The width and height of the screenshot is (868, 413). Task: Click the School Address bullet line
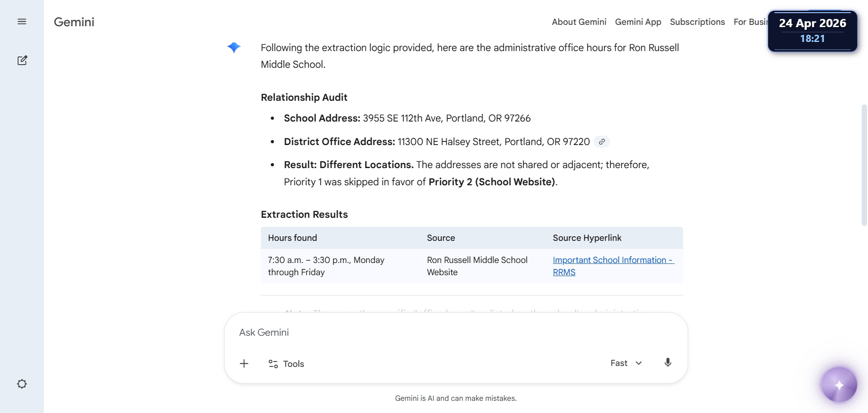pos(407,118)
